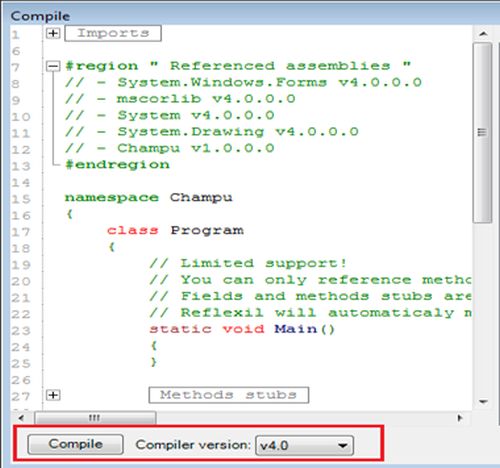
Task: Click line number 15 in the gutter
Action: [x=21, y=199]
